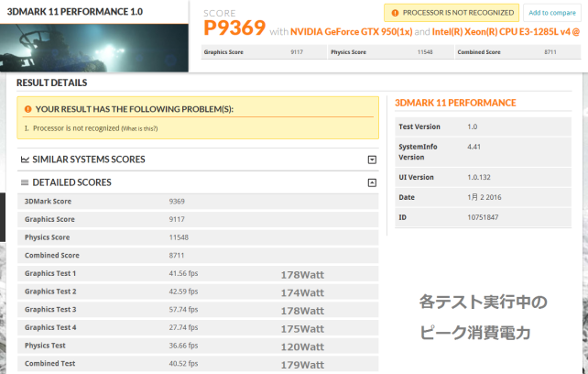Select the Physics Score 11548 header cell
This screenshot has height=374, width=588.
[x=391, y=52]
